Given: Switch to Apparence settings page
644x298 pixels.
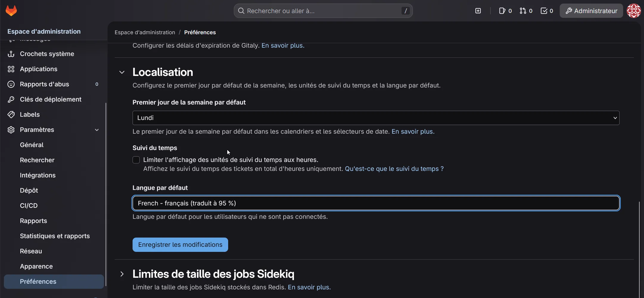Looking at the screenshot, I should point(36,266).
